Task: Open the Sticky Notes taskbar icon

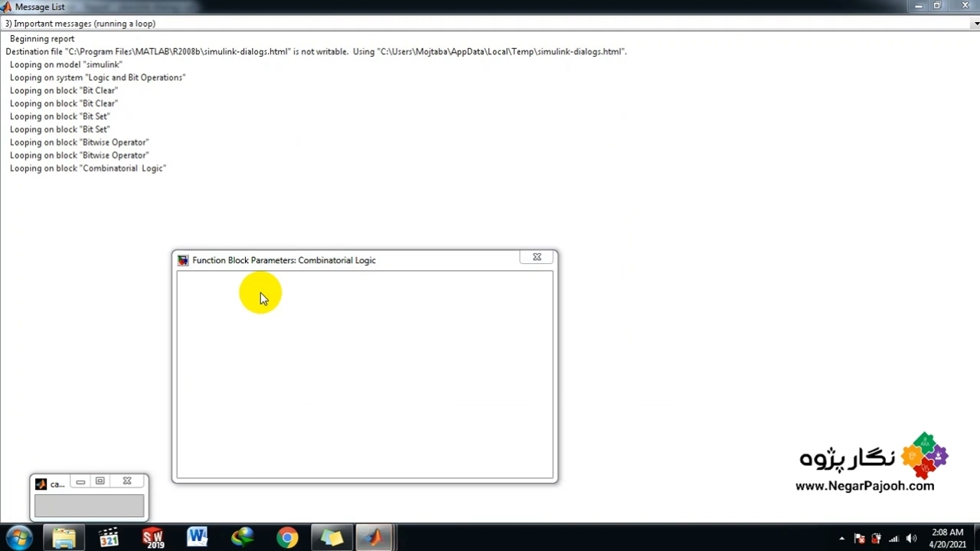Action: pyautogui.click(x=332, y=537)
